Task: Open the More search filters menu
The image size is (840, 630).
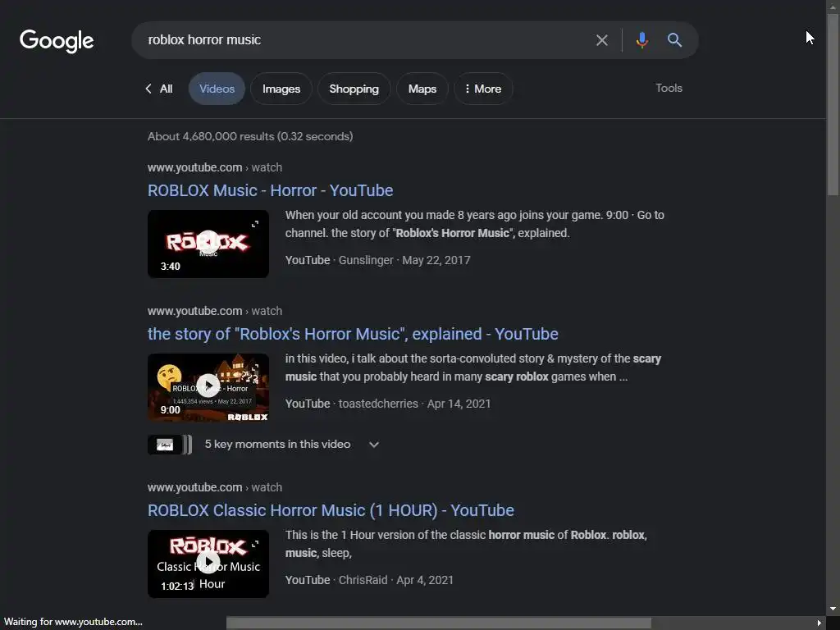Action: click(482, 89)
